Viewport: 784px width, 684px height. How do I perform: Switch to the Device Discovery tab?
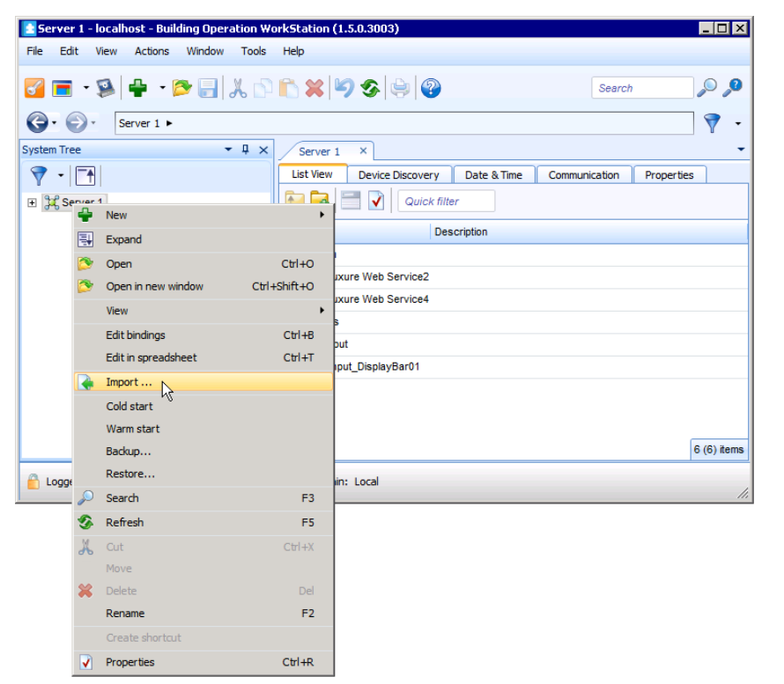tap(398, 175)
